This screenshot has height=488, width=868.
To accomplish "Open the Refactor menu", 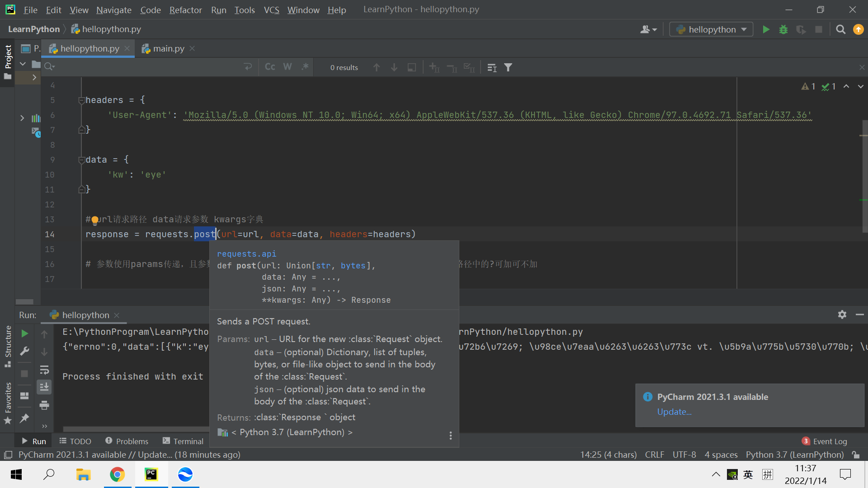I will click(185, 10).
